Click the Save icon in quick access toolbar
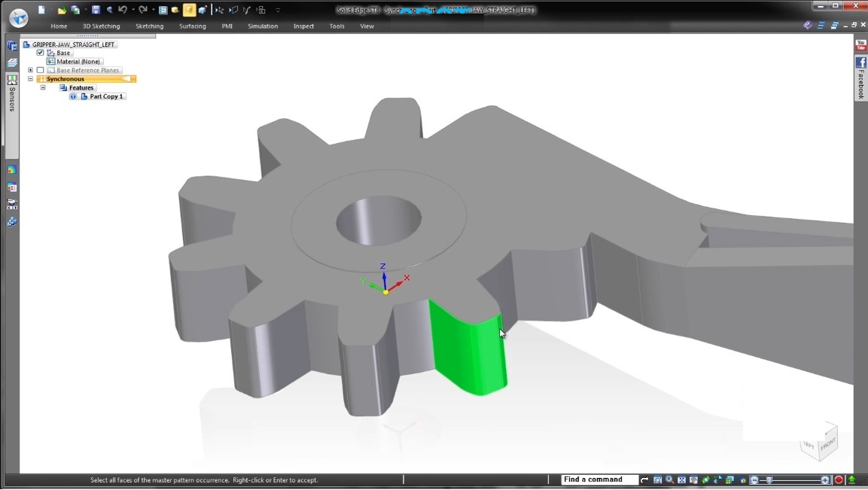This screenshot has width=868, height=490. click(x=96, y=10)
